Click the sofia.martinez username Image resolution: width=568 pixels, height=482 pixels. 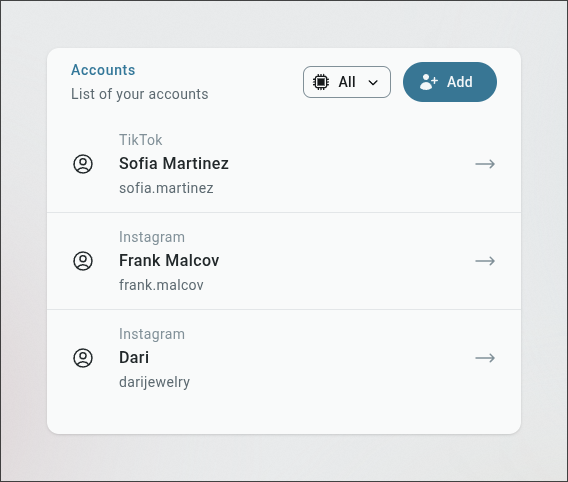pos(166,188)
